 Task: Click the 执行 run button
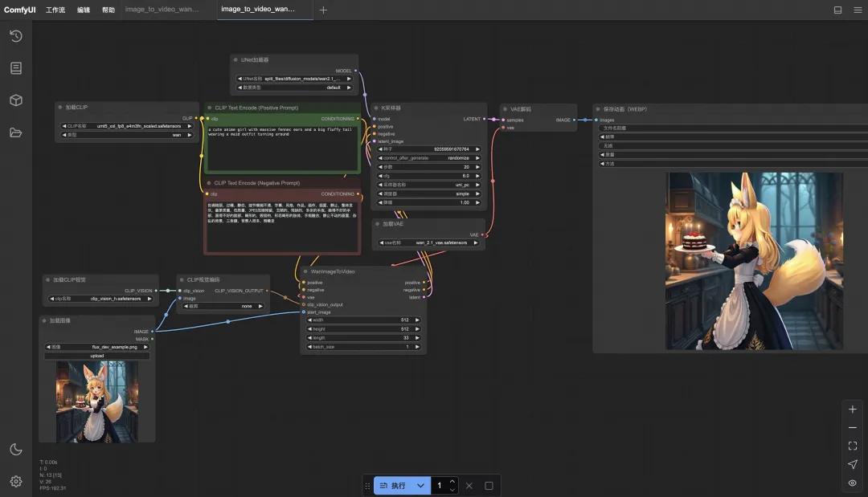tap(394, 486)
